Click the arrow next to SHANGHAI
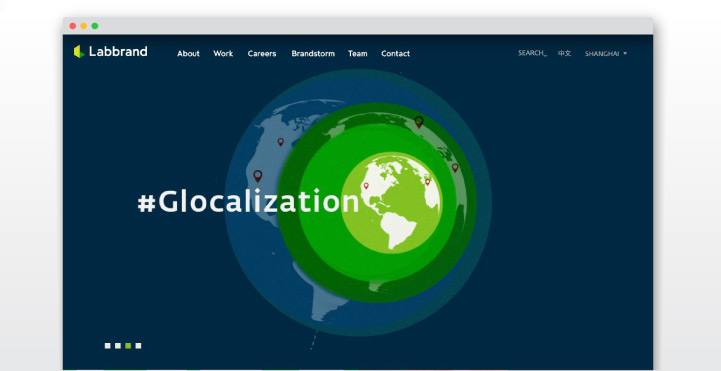 point(625,54)
